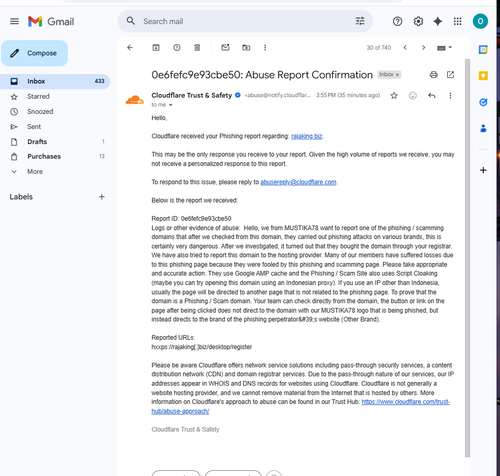This screenshot has height=476, width=500.
Task: Click the Cloudflare sender avatar
Action: coord(135,99)
